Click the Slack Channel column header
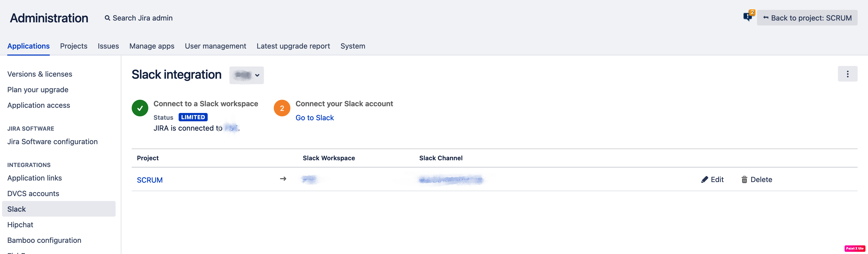The width and height of the screenshot is (868, 254). [441, 158]
